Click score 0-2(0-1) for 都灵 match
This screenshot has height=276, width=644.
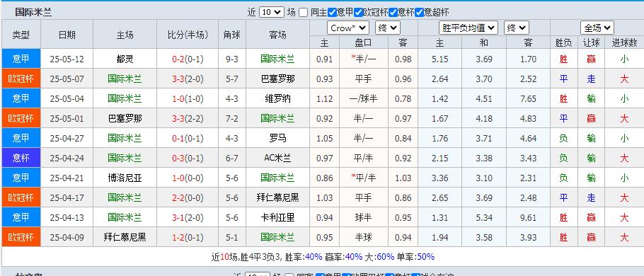(x=188, y=59)
